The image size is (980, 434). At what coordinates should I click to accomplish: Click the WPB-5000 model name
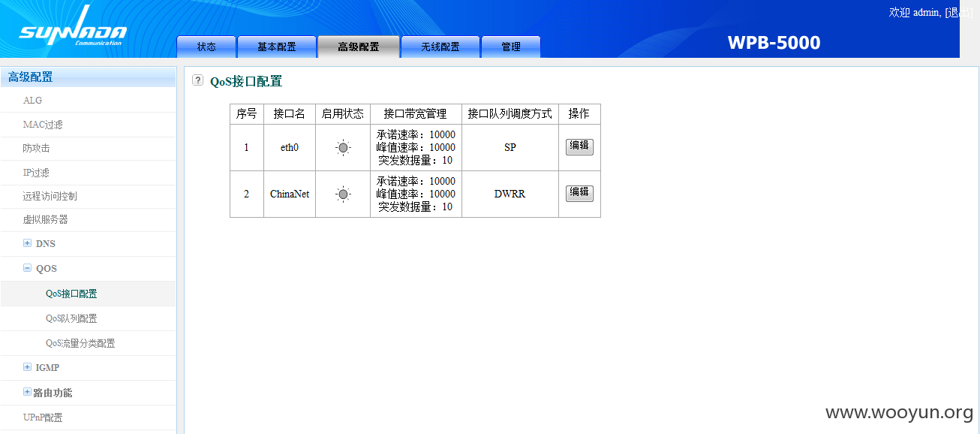pos(774,43)
